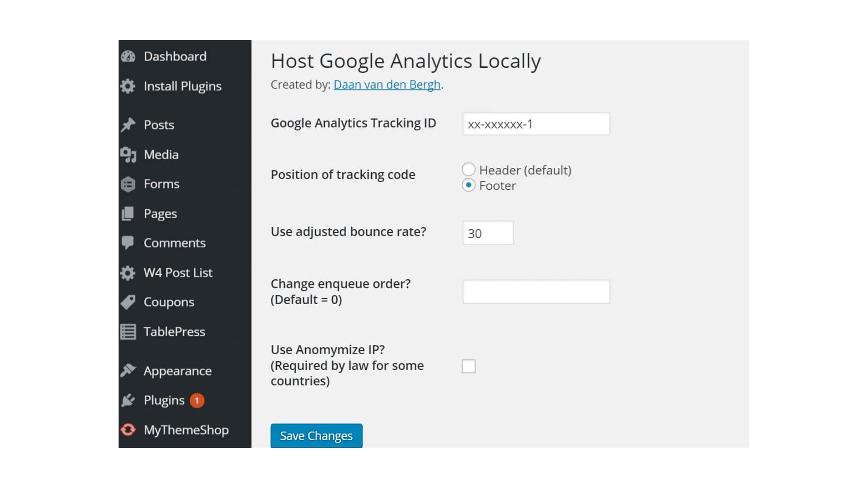The image size is (868, 488).
Task: Click the TablePress table icon
Action: click(x=128, y=332)
